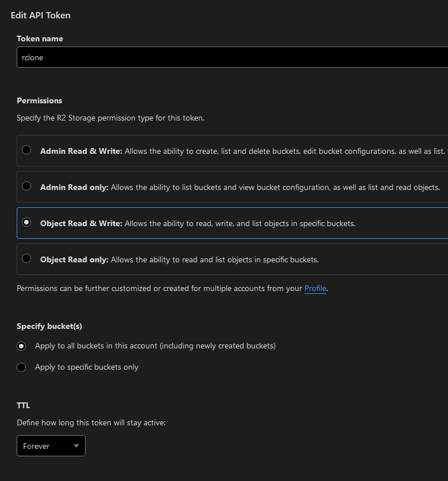This screenshot has height=481, width=448.
Task: Open the Profile link
Action: coord(315,288)
